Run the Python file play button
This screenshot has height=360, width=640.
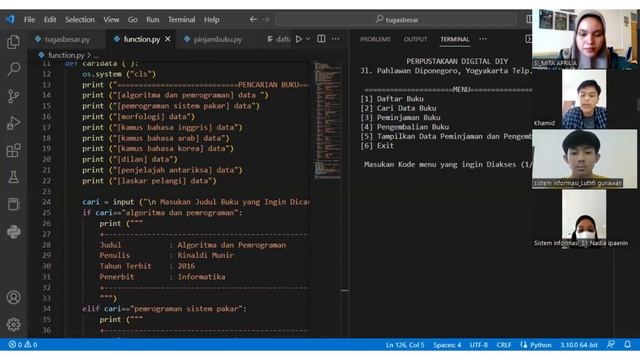click(299, 39)
